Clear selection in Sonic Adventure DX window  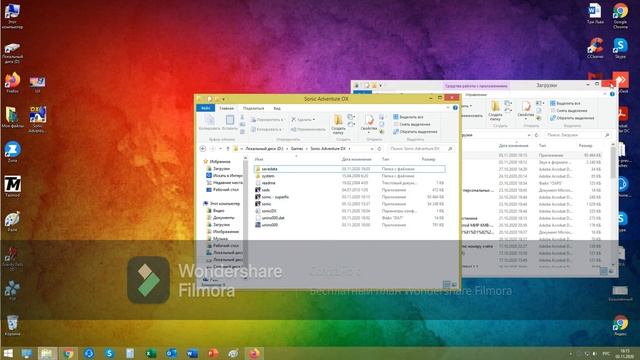(x=411, y=124)
